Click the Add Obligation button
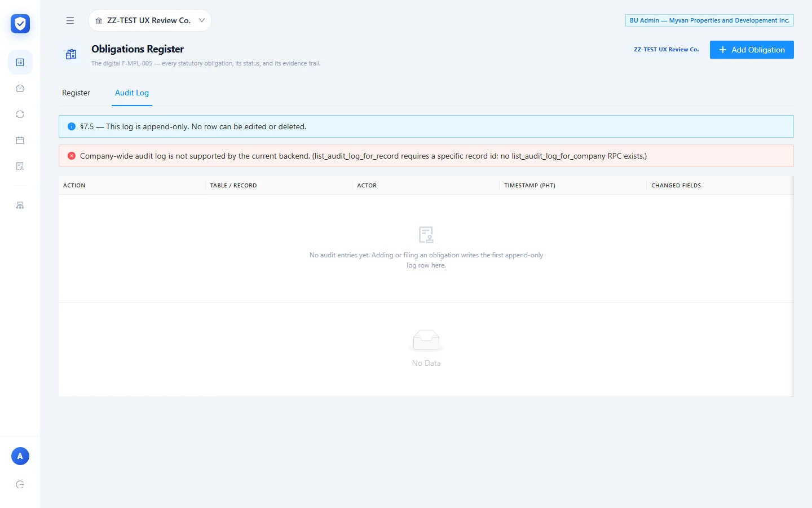 pyautogui.click(x=752, y=50)
